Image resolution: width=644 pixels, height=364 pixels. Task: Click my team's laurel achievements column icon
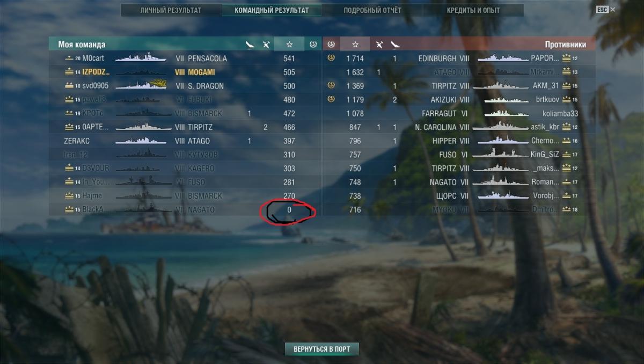point(313,45)
